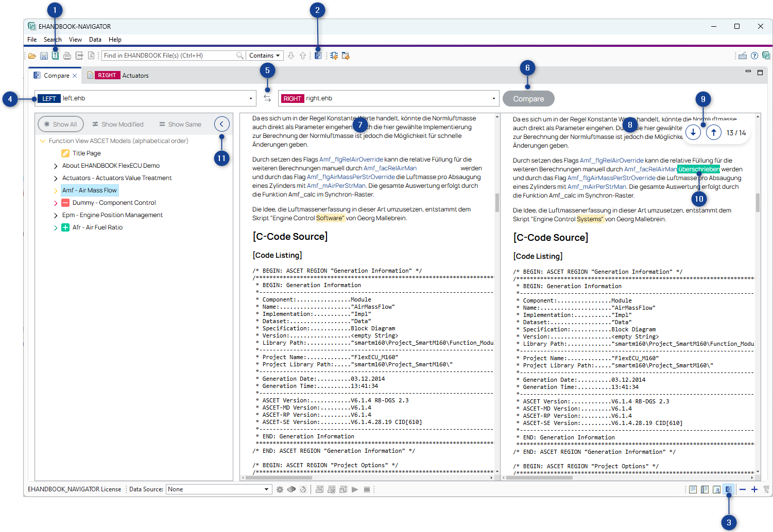Expand Epm - Engine Position Management node
Viewport: 773px width, 532px height.
click(56, 215)
